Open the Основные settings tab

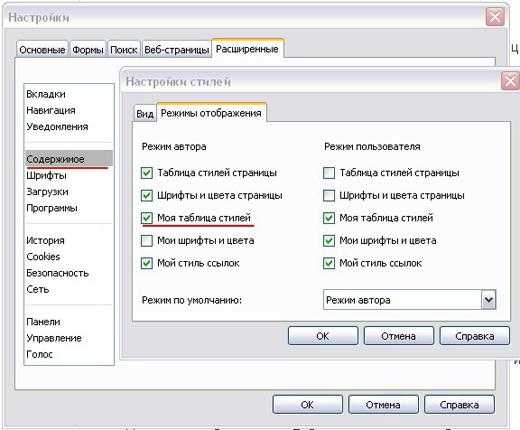pyautogui.click(x=42, y=50)
